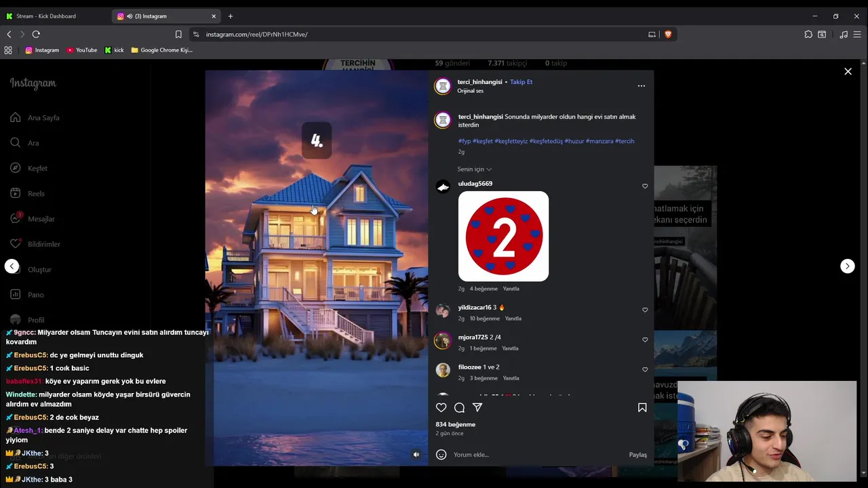Screen dimensions: 868x488
Task: Open the emoji picker in comment box
Action: 441,455
